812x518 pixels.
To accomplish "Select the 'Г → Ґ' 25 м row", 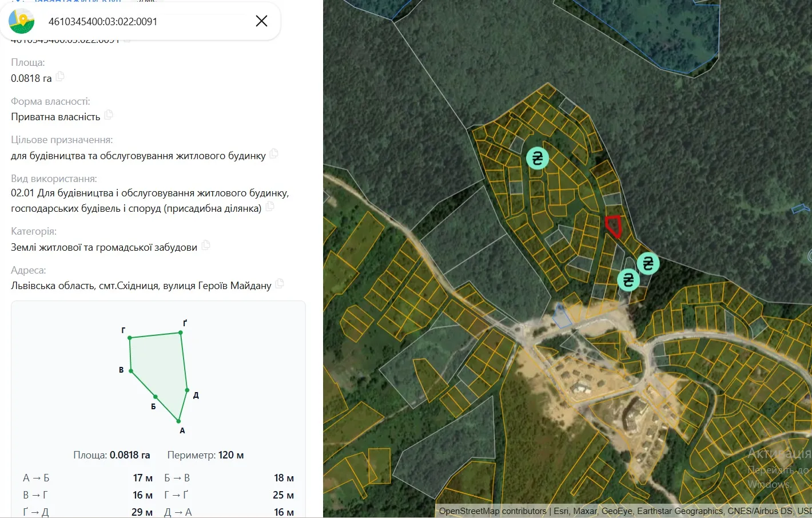I will [229, 495].
